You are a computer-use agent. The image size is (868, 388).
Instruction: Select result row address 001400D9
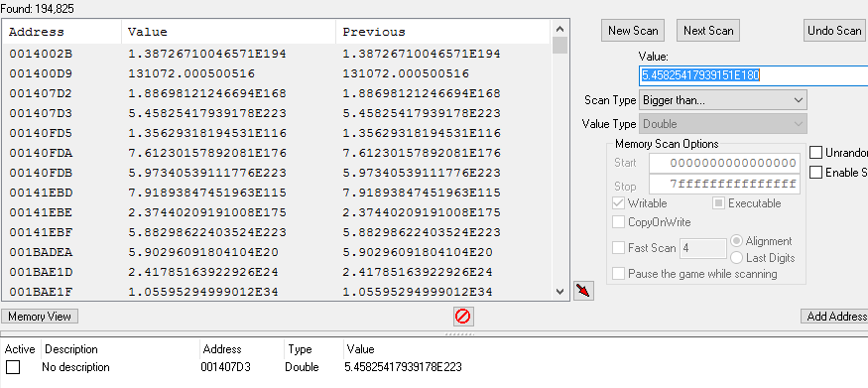coord(41,73)
